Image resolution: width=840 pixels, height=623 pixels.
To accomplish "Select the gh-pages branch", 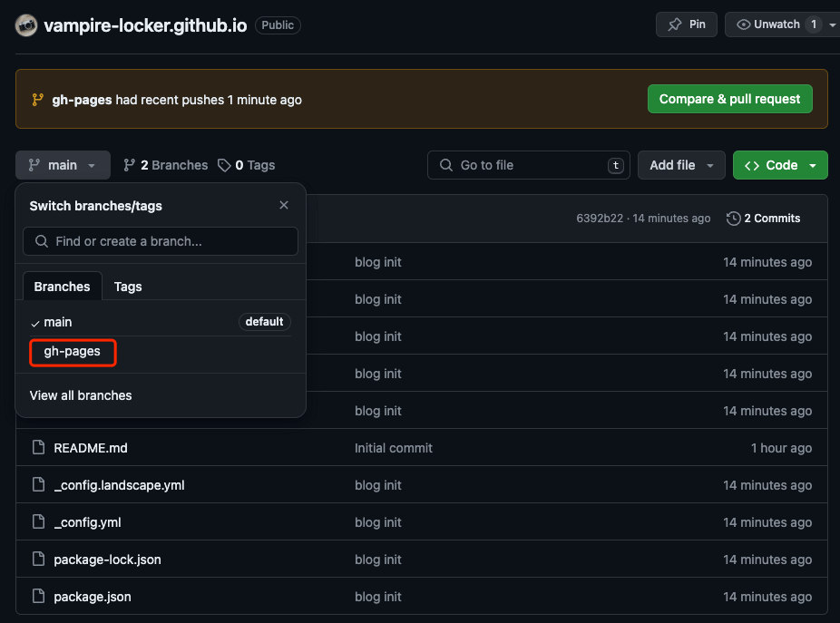I will tap(73, 352).
